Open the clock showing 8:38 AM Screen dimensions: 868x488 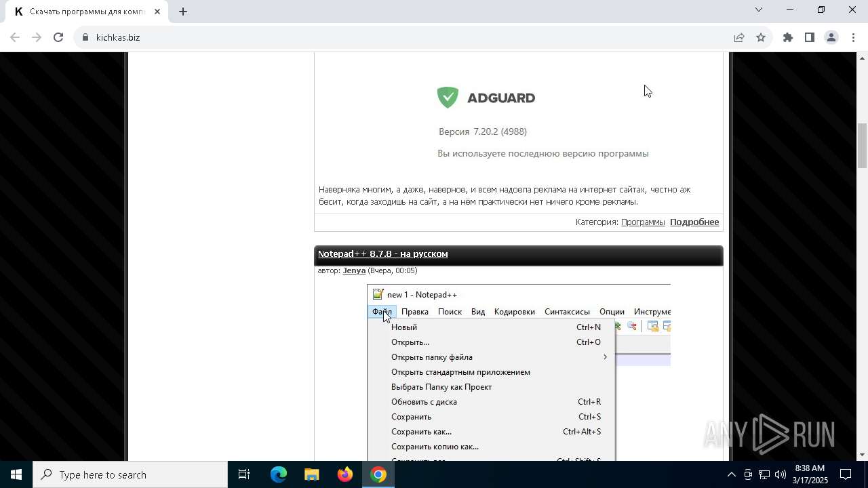[810, 474]
